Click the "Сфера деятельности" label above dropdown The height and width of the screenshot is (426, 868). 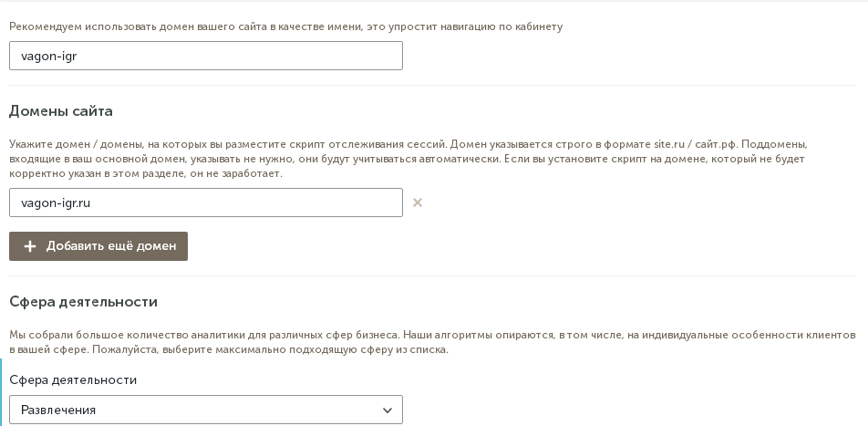point(73,379)
